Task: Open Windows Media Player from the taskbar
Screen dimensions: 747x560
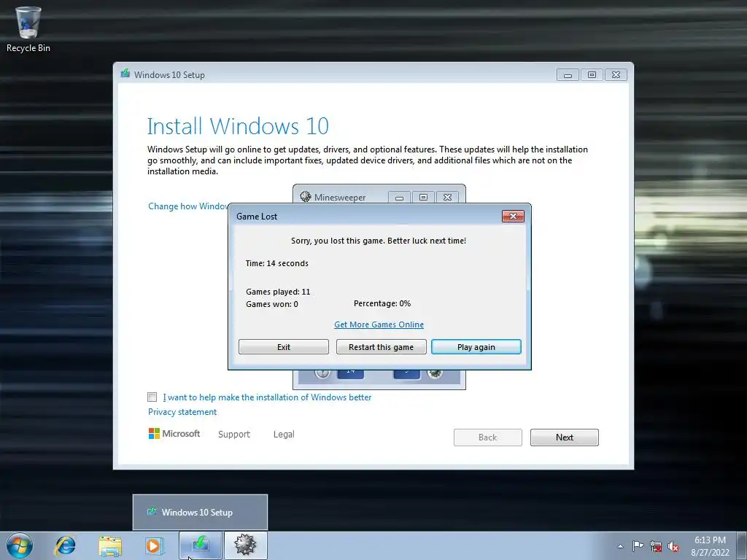Action: (x=154, y=545)
